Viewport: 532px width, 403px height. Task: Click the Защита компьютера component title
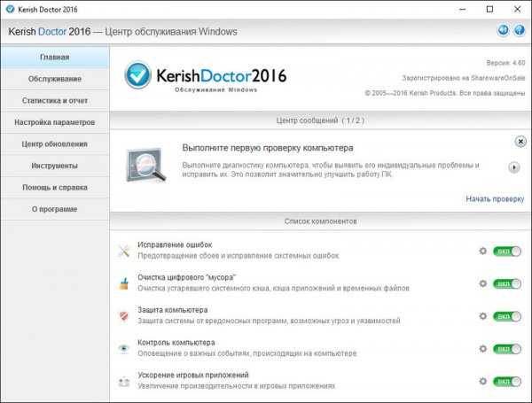point(172,310)
